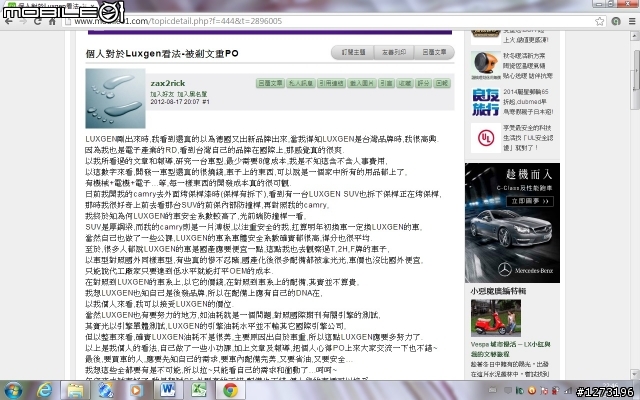Viewport: 640px width, 400px height.
Task: Click the 收藏 button
Action: pos(405,83)
